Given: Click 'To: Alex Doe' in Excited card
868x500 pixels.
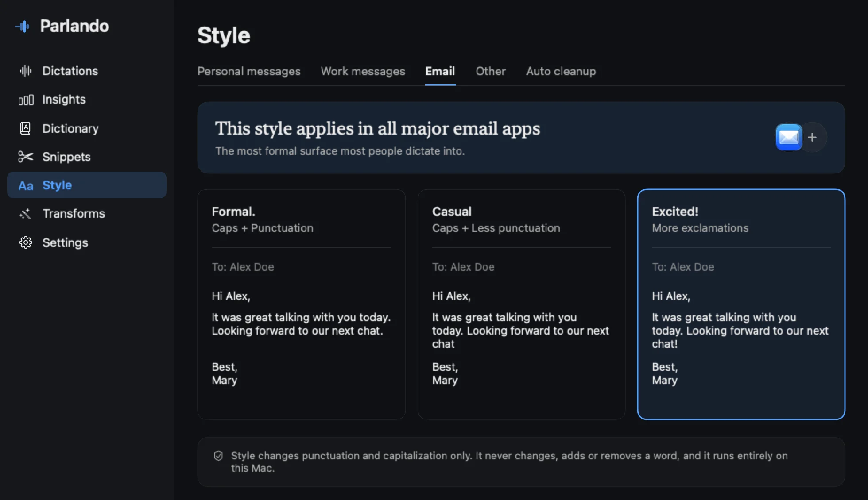Looking at the screenshot, I should [x=683, y=267].
